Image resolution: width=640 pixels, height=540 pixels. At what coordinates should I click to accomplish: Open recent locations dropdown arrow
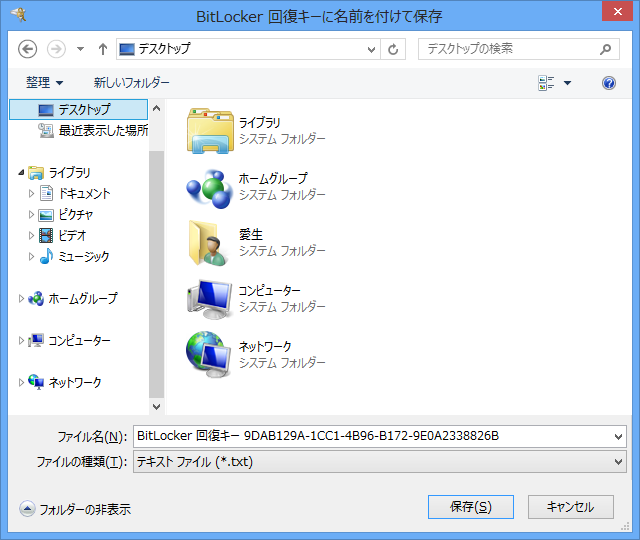[x=80, y=49]
